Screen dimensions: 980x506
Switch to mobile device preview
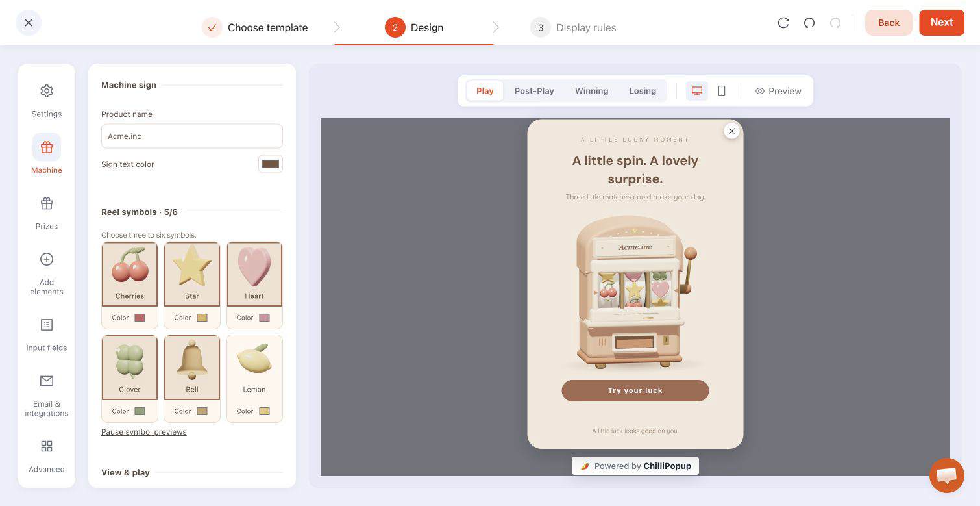[x=721, y=91]
